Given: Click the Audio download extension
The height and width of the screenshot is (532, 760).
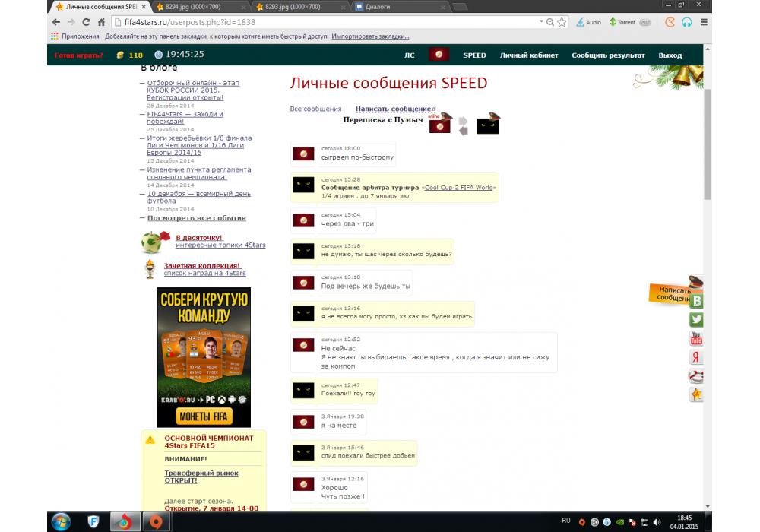Looking at the screenshot, I should [x=588, y=22].
